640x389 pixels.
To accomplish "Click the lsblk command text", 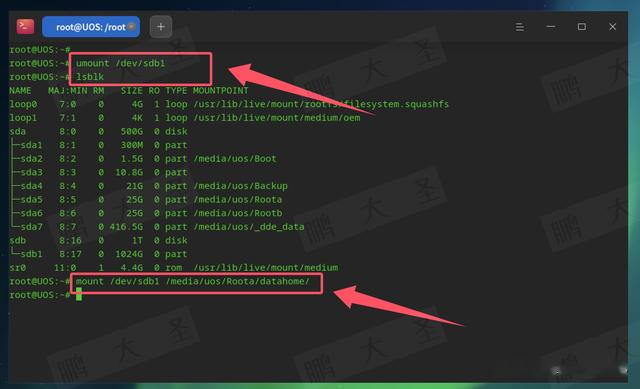I will pos(90,77).
